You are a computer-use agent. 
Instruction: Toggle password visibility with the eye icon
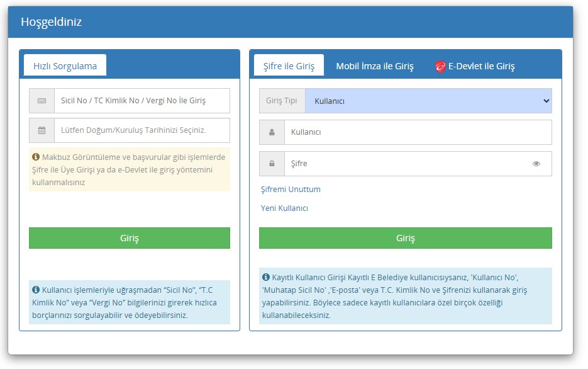click(x=536, y=164)
